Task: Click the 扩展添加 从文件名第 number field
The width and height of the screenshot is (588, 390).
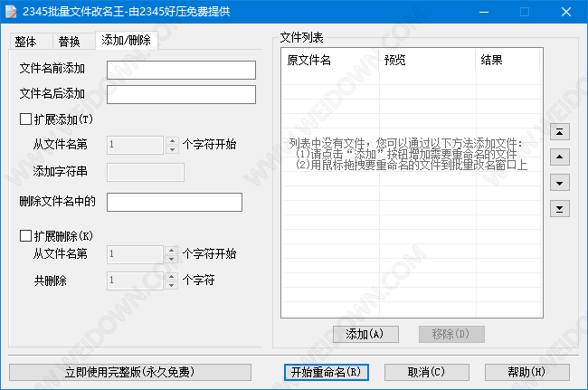Action: (136, 145)
